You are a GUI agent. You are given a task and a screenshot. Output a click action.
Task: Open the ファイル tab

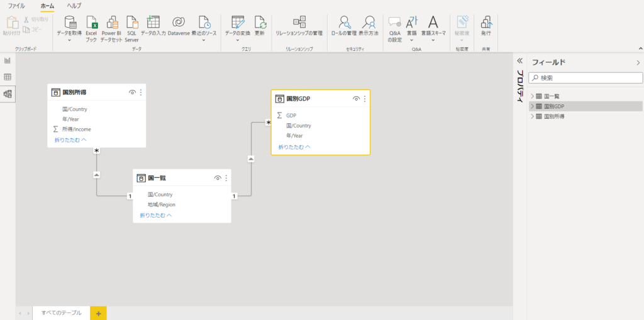[x=16, y=6]
